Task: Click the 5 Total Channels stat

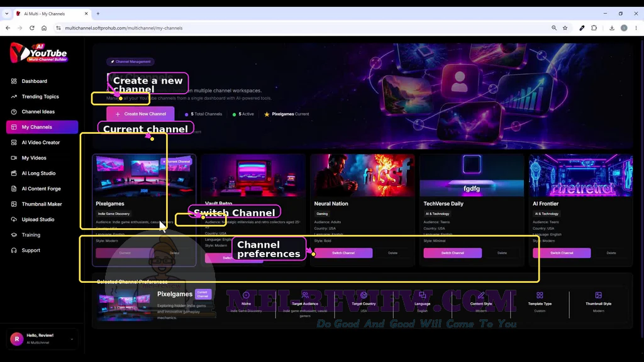Action: click(x=203, y=114)
